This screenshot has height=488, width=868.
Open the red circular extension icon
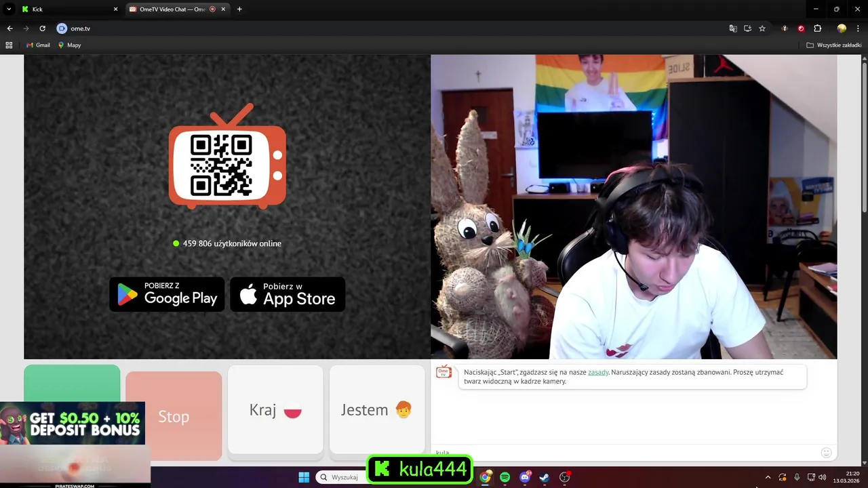pyautogui.click(x=801, y=28)
